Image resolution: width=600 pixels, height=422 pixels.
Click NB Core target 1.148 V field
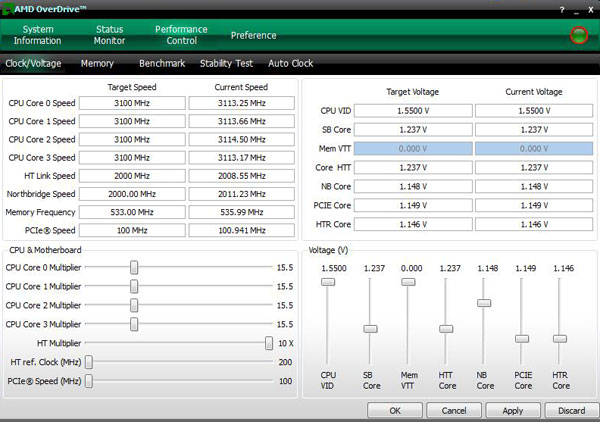[x=413, y=186]
